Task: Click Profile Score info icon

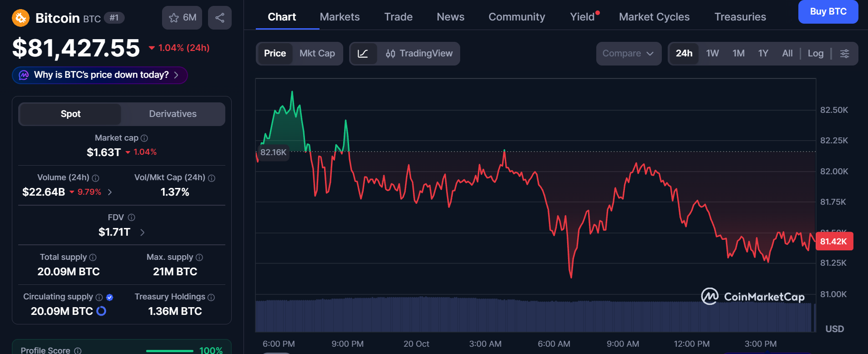Action: click(78, 351)
